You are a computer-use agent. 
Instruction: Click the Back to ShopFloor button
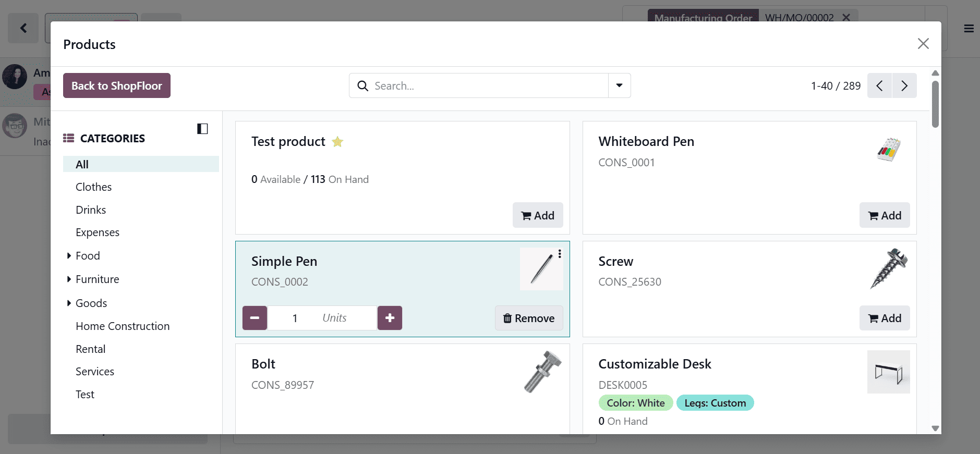(x=116, y=85)
